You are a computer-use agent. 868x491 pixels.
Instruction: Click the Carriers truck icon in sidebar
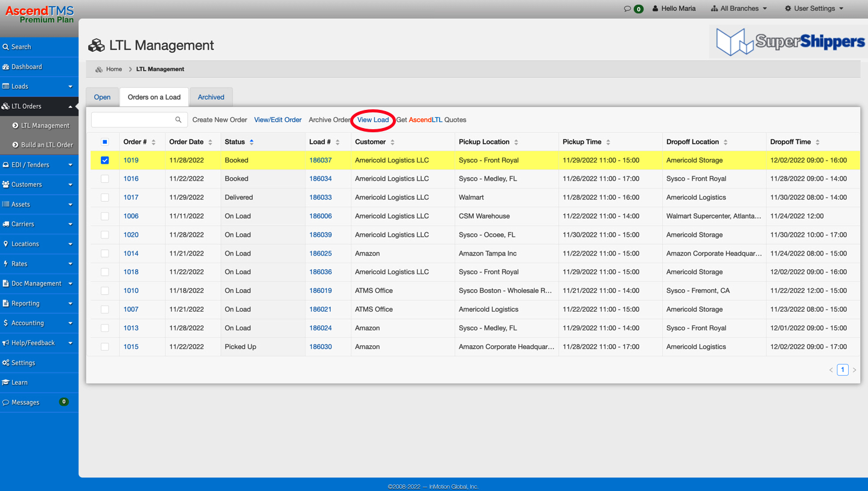click(x=5, y=224)
